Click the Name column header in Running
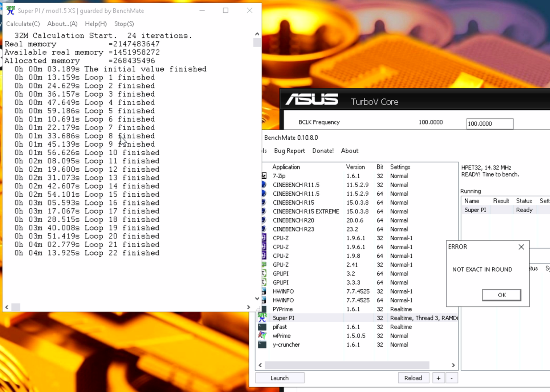 pyautogui.click(x=472, y=201)
